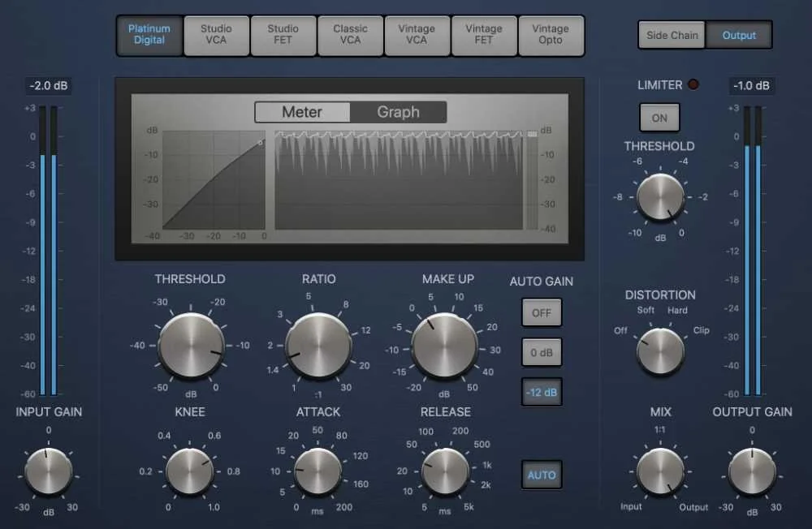The height and width of the screenshot is (529, 812).
Task: Switch to the Output tab
Action: click(x=739, y=35)
